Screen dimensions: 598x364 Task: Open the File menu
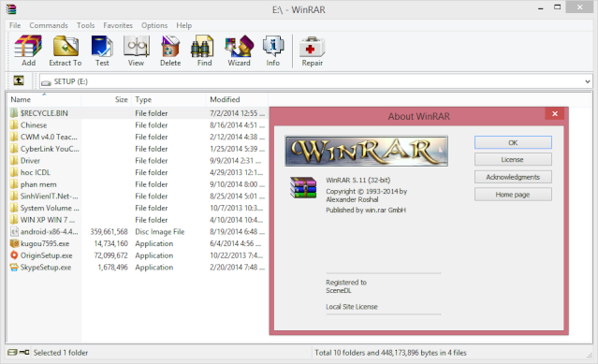pos(15,25)
